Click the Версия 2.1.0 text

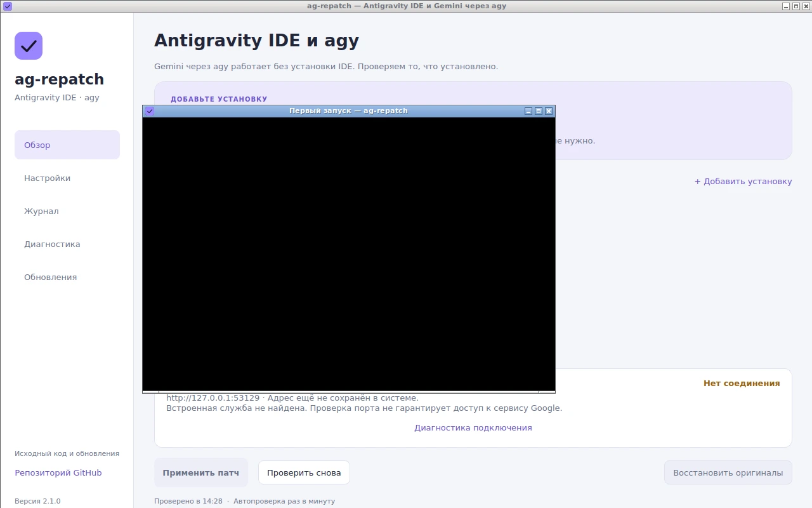37,501
